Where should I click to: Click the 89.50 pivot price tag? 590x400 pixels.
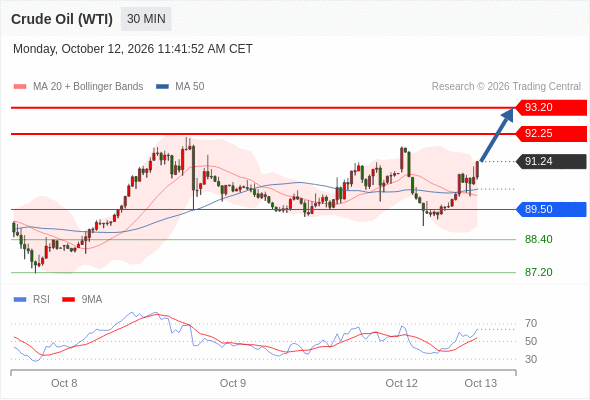click(x=551, y=209)
